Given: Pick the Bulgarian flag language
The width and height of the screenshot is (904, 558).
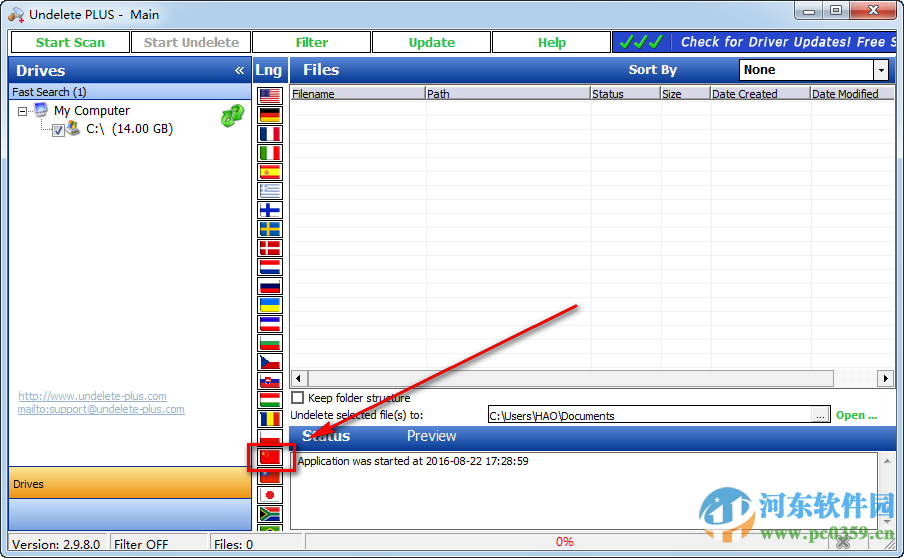Looking at the screenshot, I should pyautogui.click(x=270, y=343).
